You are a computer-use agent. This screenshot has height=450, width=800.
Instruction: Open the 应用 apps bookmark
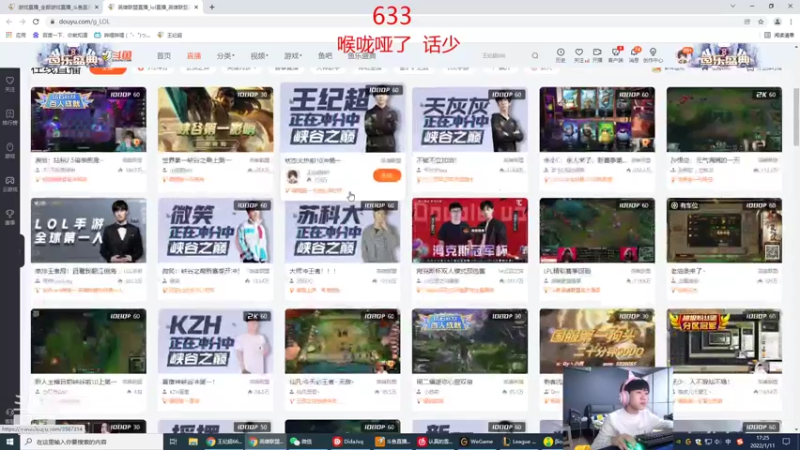[x=16, y=35]
